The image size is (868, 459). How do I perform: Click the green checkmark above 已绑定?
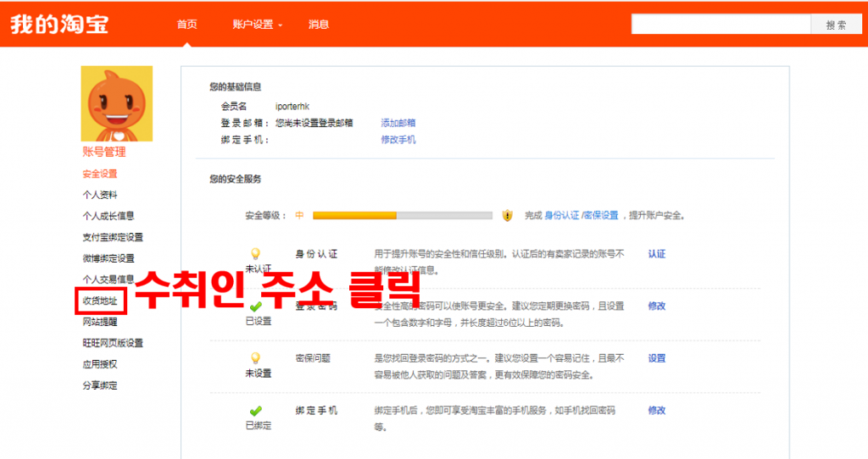click(255, 411)
